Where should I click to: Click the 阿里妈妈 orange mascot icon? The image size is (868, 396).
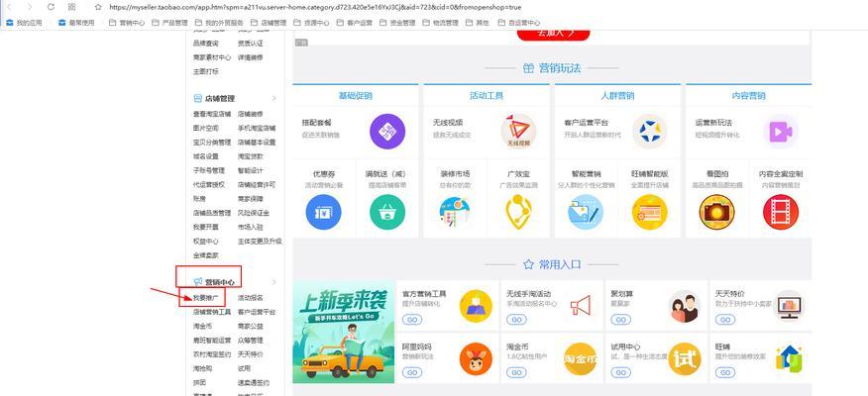pos(476,358)
